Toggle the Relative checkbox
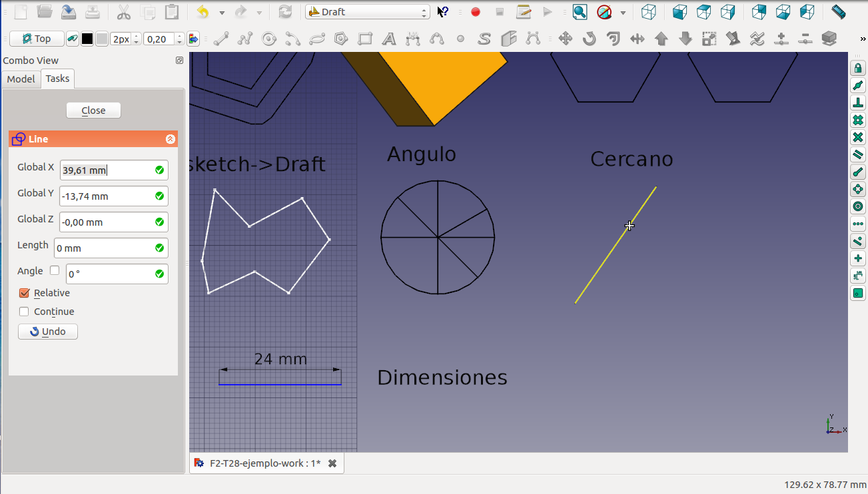The image size is (868, 494). click(x=25, y=293)
